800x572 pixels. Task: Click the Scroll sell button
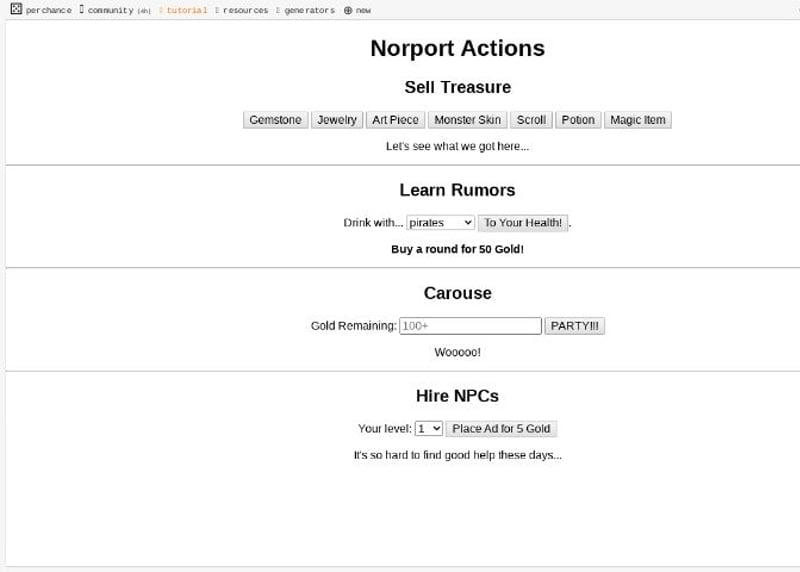click(x=531, y=120)
